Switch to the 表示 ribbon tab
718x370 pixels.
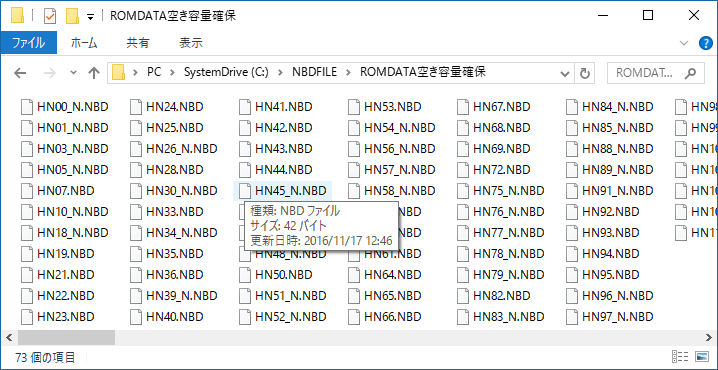(190, 43)
